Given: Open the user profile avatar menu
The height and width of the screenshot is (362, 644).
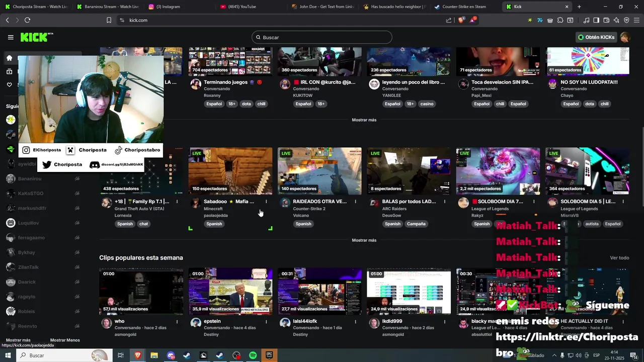Looking at the screenshot, I should click(625, 37).
